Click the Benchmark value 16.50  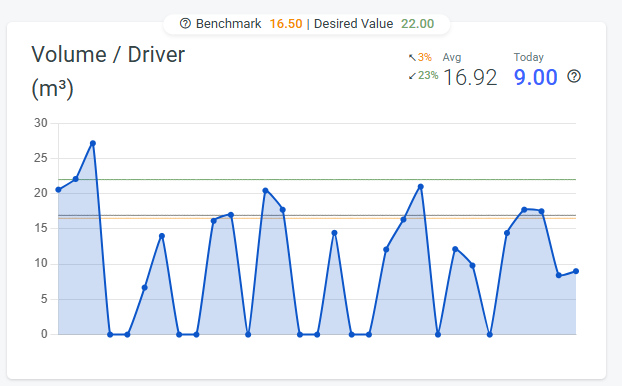point(286,24)
